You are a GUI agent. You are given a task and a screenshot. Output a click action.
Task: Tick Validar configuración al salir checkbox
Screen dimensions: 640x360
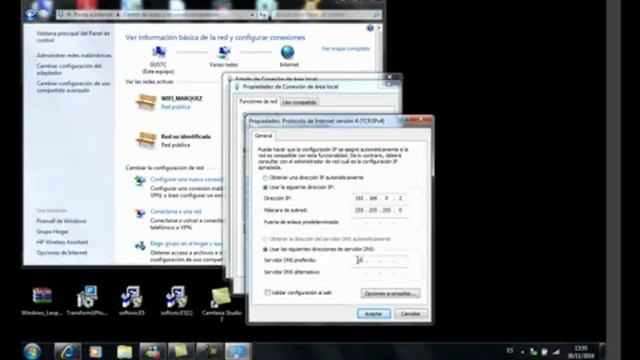click(x=267, y=293)
